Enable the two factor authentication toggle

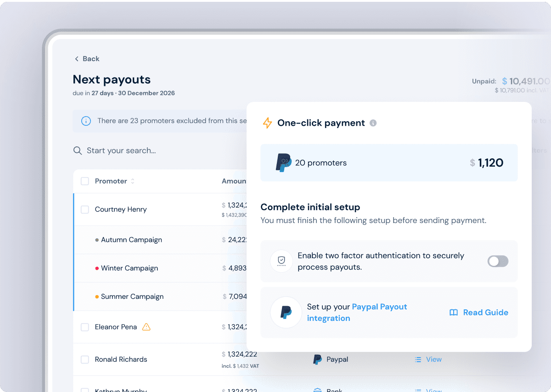click(x=498, y=261)
